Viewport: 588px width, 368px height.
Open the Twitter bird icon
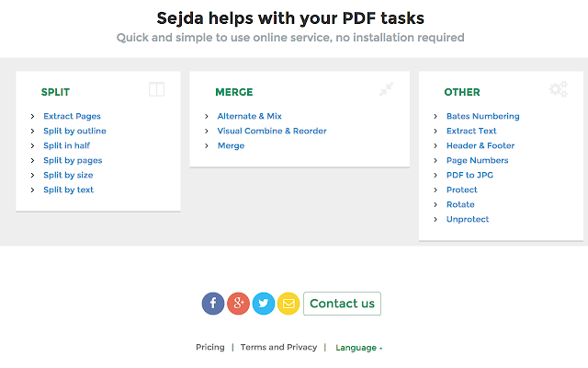pyautogui.click(x=264, y=304)
